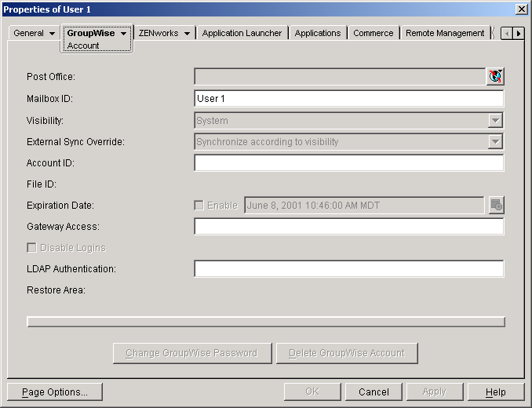Image resolution: width=532 pixels, height=408 pixels.
Task: Open the expiration date calendar picker icon
Action: (497, 206)
